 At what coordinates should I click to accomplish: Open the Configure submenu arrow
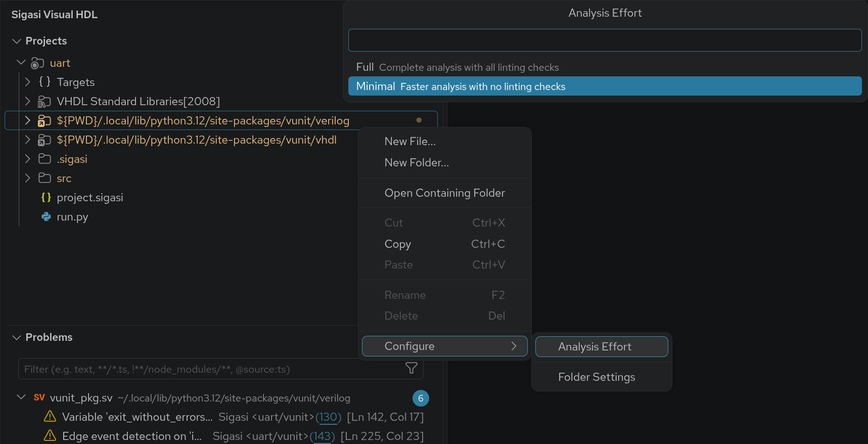(514, 346)
